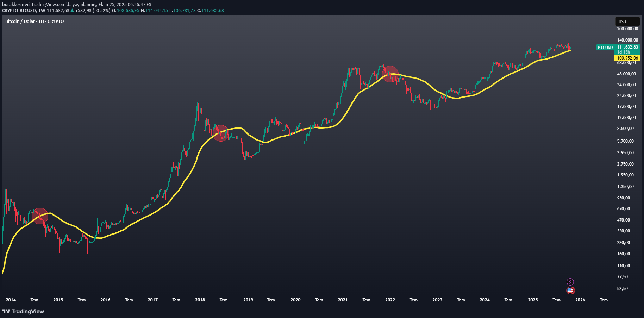This screenshot has width=644, height=318.
Task: Click the TradingView logo at bottom left
Action: pos(23,311)
